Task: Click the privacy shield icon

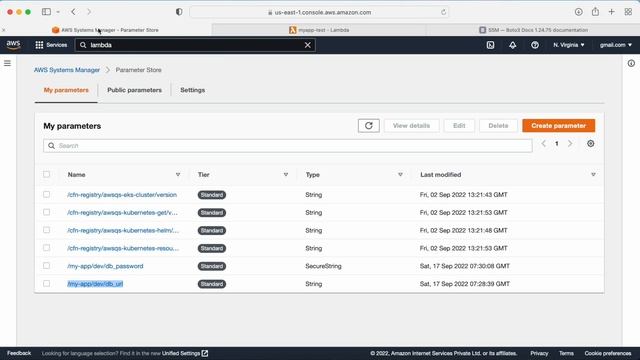Action: [179, 12]
